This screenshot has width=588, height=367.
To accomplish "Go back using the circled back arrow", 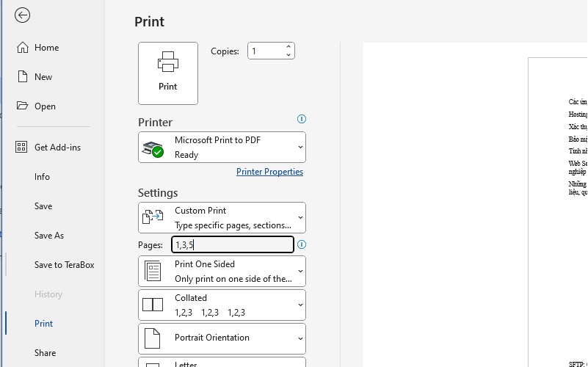I will coord(23,15).
